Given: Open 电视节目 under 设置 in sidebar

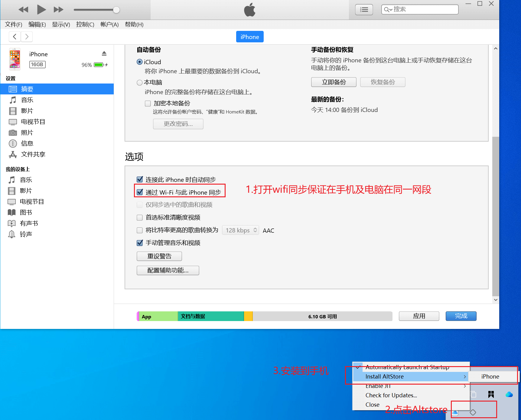Looking at the screenshot, I should coord(57,122).
